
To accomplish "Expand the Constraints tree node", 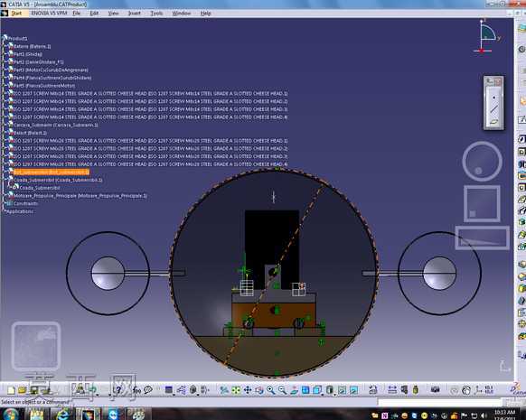I will tap(4, 203).
